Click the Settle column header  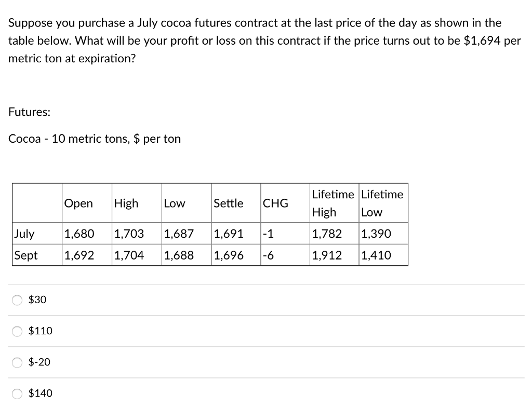(229, 203)
